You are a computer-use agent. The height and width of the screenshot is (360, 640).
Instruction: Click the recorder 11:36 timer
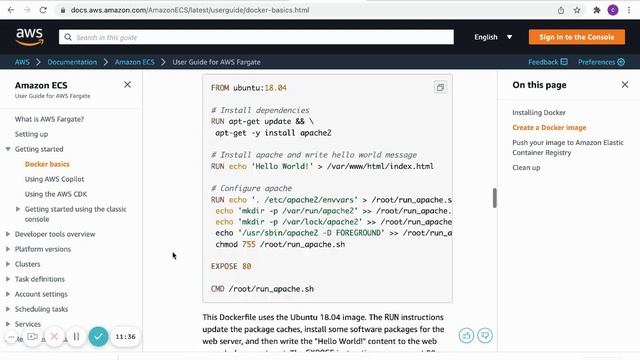125,337
